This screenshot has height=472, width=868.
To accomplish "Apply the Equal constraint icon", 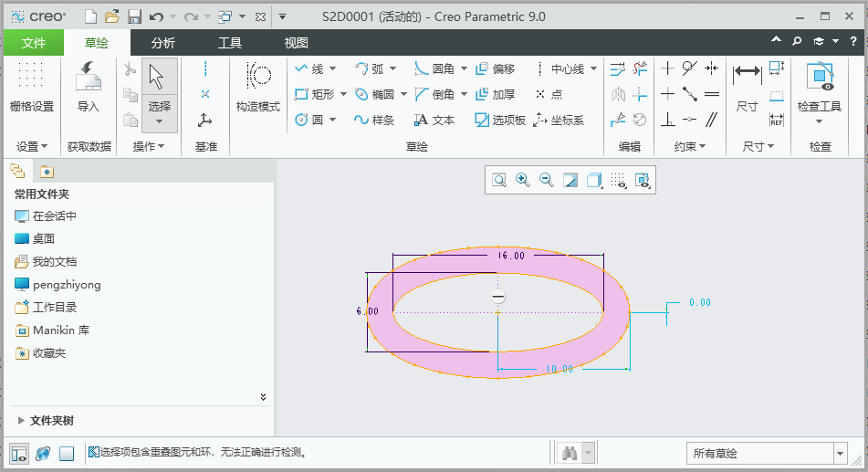I will (711, 94).
